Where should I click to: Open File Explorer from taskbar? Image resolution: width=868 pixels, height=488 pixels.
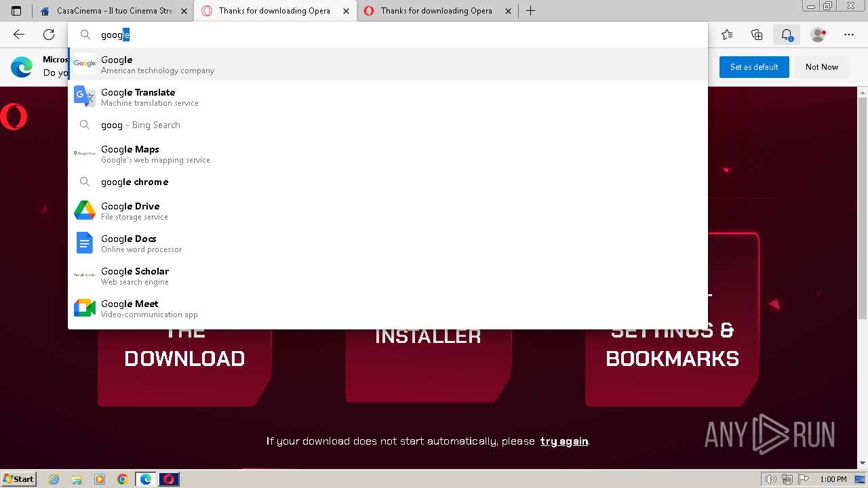pyautogui.click(x=77, y=479)
